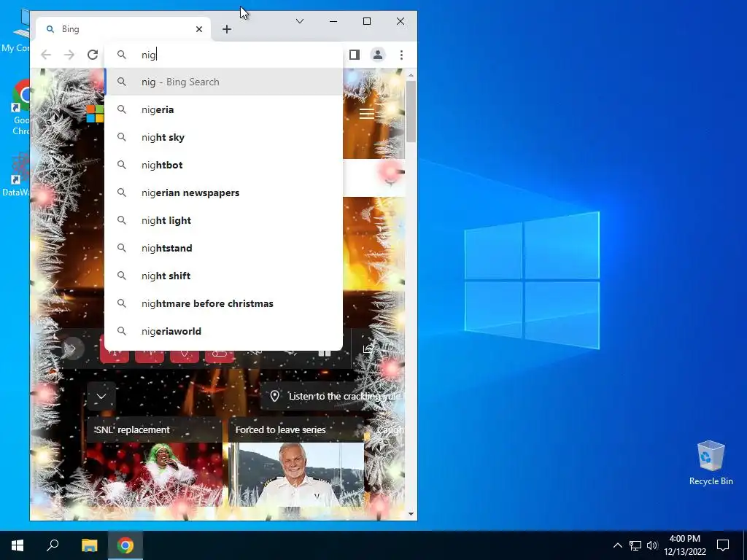The width and height of the screenshot is (747, 560).
Task: Choose 'nightmare before christmas' suggestion
Action: point(224,303)
